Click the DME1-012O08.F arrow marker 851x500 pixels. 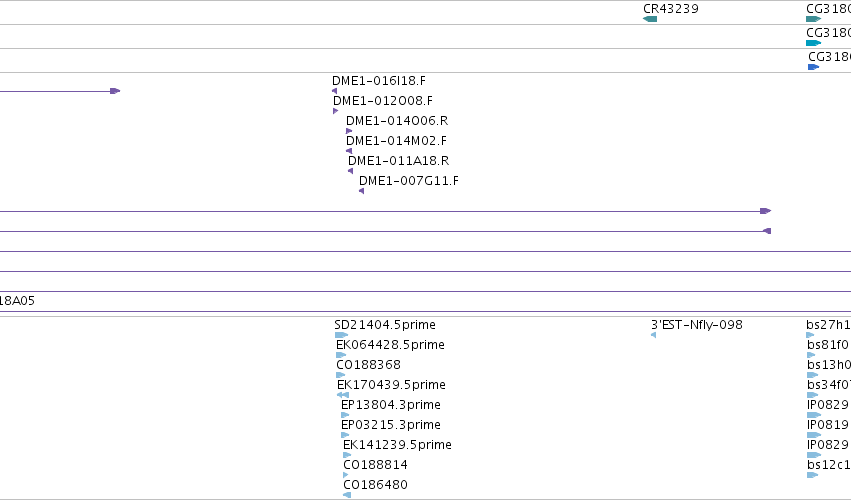click(x=335, y=111)
